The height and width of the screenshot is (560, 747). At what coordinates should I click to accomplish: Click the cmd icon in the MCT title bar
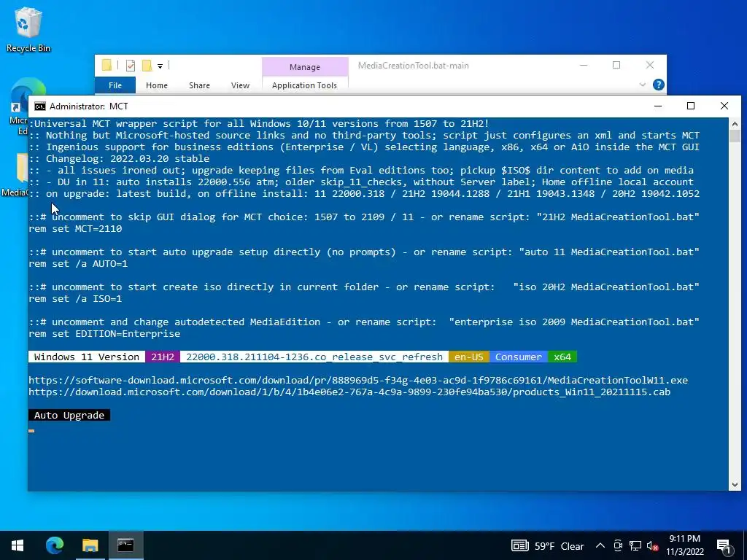(x=40, y=106)
